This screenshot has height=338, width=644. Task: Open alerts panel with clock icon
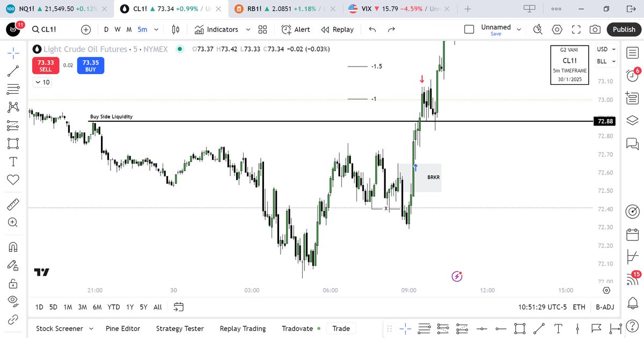pyautogui.click(x=632, y=75)
